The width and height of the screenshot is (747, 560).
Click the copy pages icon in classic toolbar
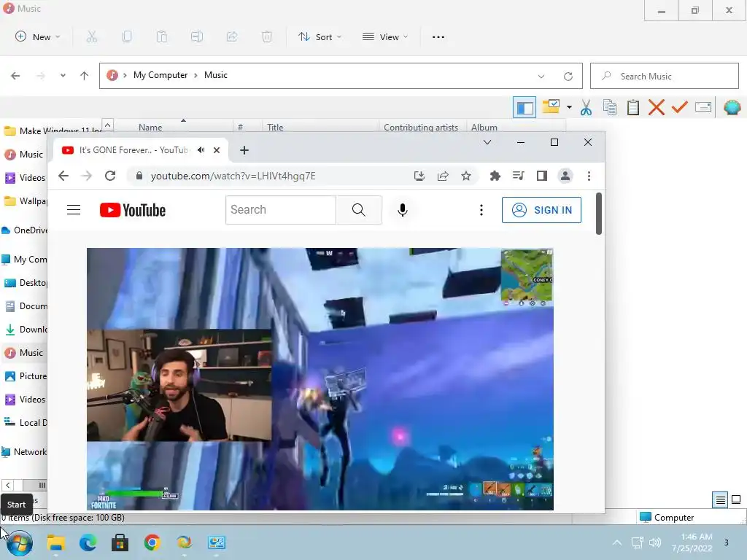[610, 108]
